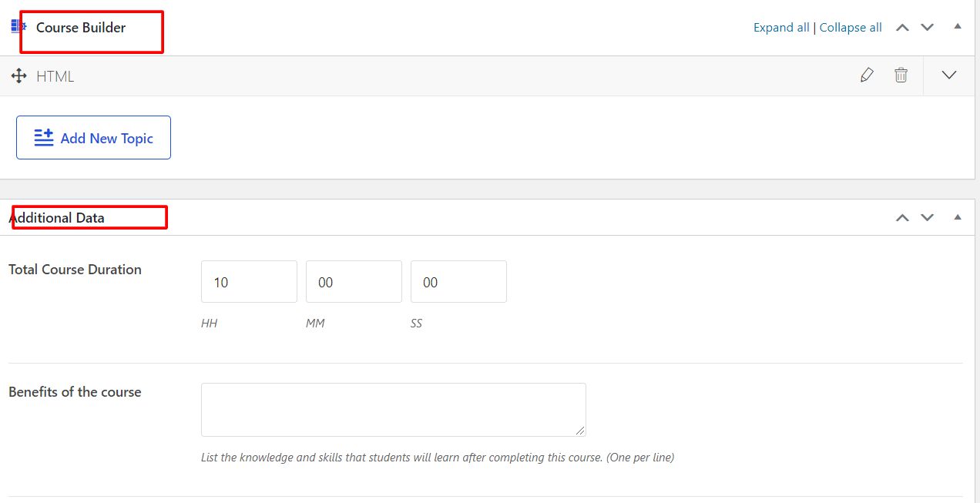
Task: Click the Expand all link
Action: (781, 28)
